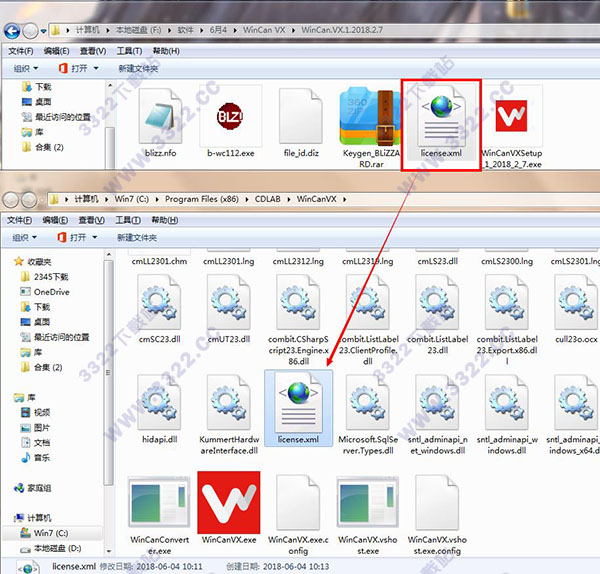Viewport: 600px width, 574px height.
Task: Select combit.ListLabel23.Export.x86.dll file
Action: coord(507,321)
